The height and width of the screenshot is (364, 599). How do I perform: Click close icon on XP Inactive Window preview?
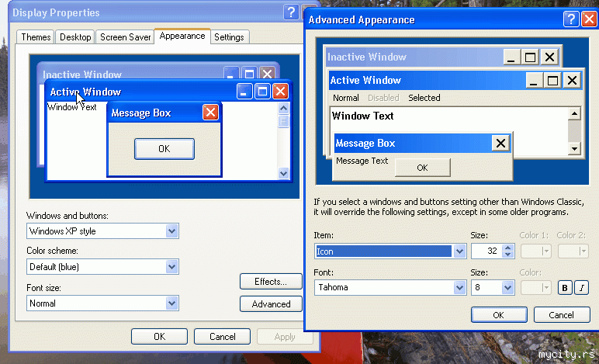click(x=267, y=73)
